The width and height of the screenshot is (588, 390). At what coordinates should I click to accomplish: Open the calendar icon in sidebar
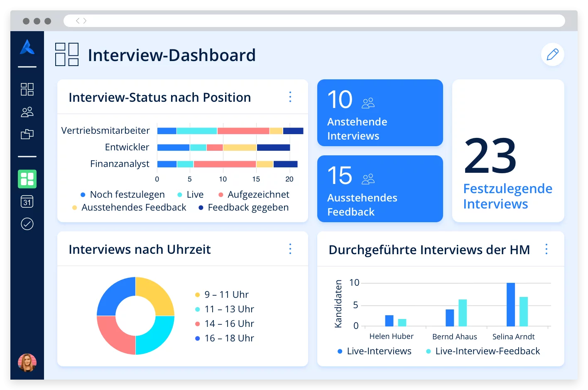click(27, 202)
